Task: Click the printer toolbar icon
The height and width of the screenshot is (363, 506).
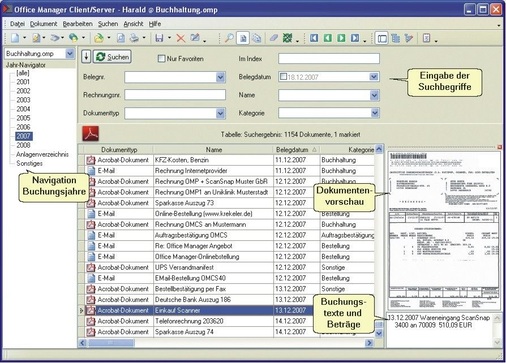Action: (x=134, y=38)
